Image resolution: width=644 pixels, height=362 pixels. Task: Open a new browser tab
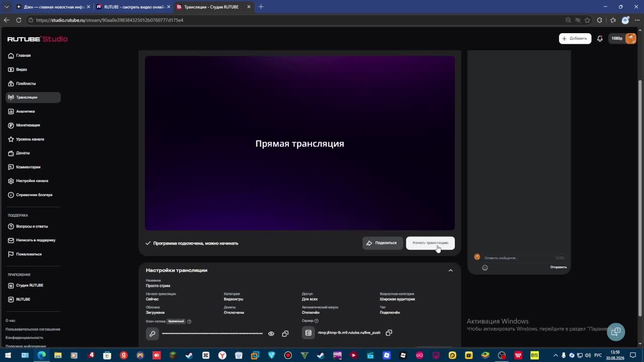click(x=261, y=7)
